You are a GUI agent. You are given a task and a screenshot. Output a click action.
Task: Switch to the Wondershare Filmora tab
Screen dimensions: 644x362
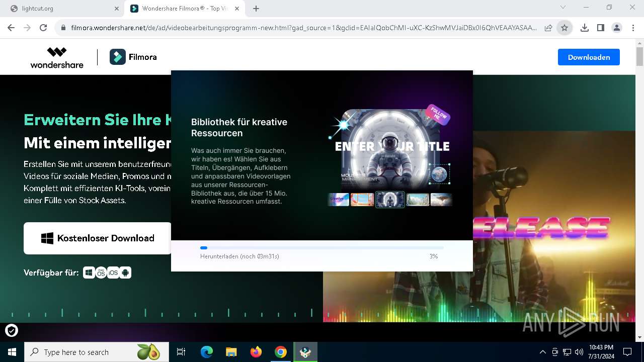click(184, 9)
